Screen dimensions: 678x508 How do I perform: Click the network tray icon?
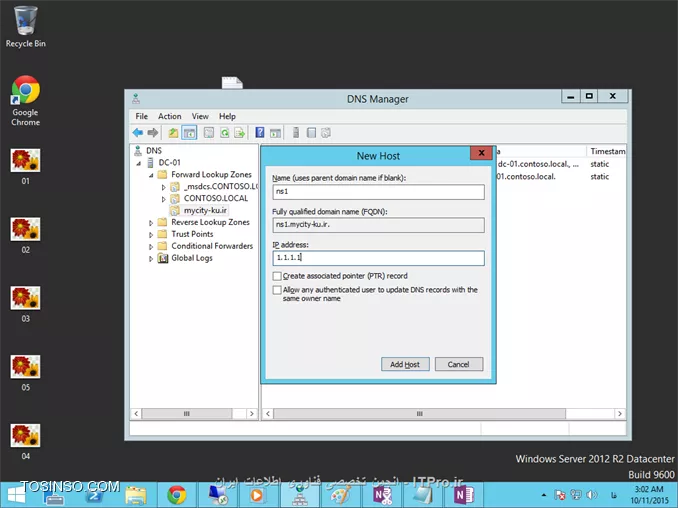pyautogui.click(x=576, y=495)
